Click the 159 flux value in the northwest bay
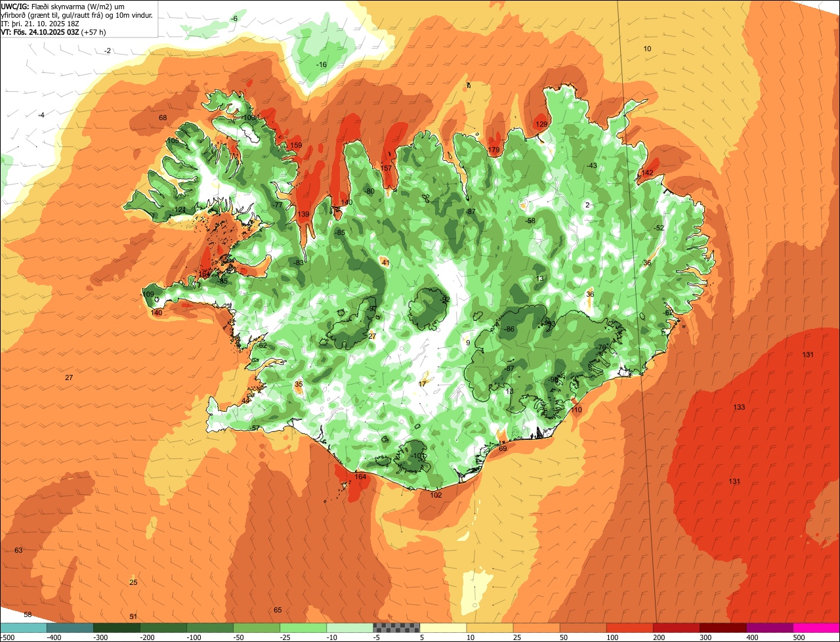 click(x=296, y=145)
